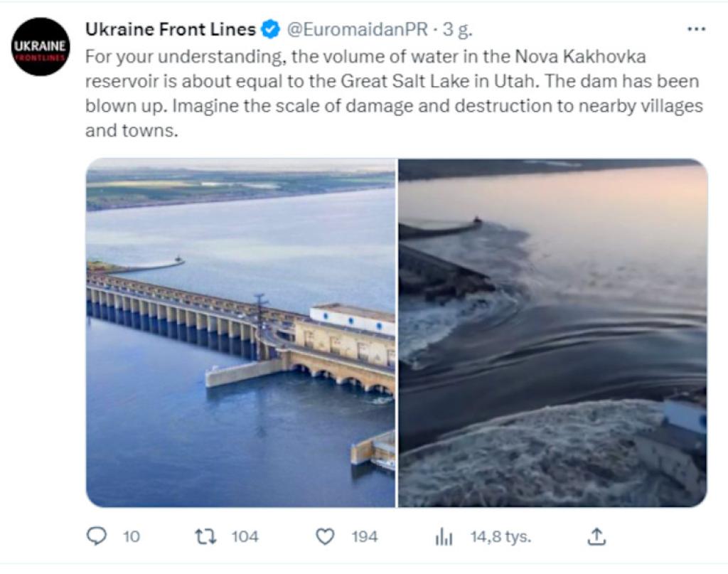Retweet the post using the arrows icon

pyautogui.click(x=205, y=536)
